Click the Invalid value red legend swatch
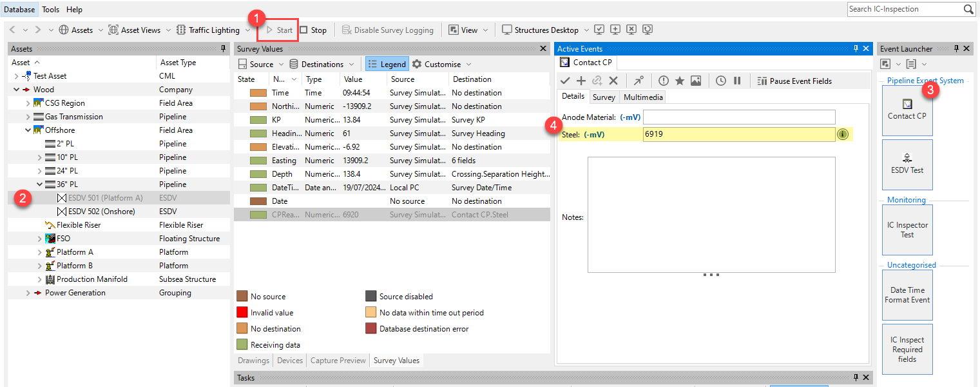Viewport: 980px width, 387px height. tap(242, 313)
